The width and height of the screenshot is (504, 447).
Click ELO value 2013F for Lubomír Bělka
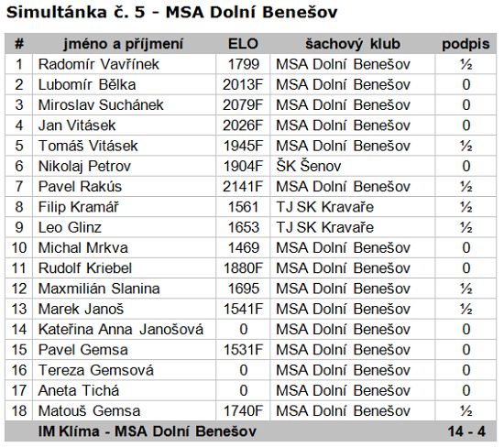tap(243, 84)
